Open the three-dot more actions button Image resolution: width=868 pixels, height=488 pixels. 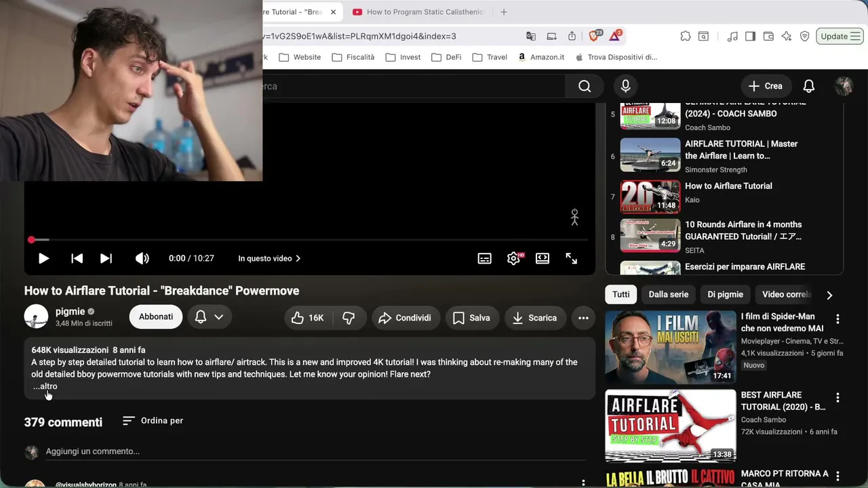click(583, 318)
